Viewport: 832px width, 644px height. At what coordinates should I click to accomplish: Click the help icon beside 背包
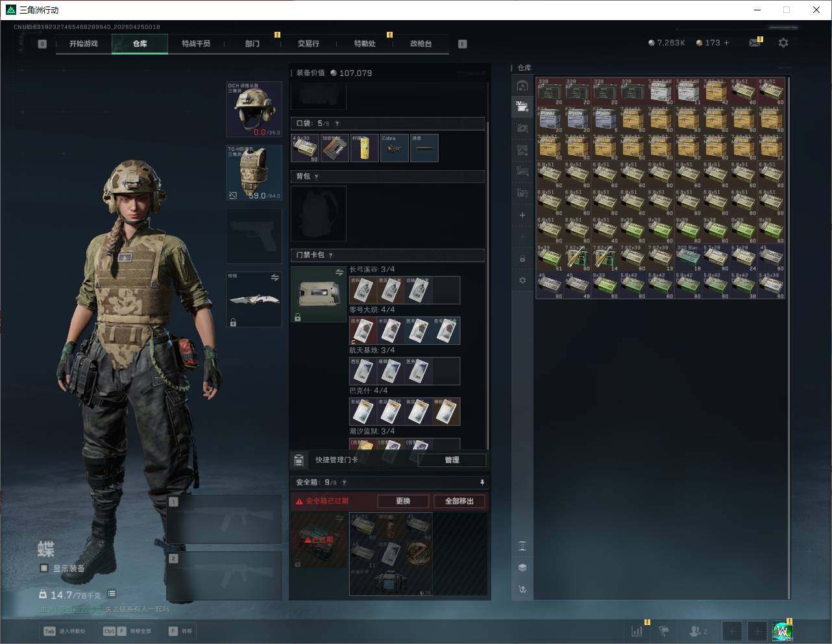(317, 177)
